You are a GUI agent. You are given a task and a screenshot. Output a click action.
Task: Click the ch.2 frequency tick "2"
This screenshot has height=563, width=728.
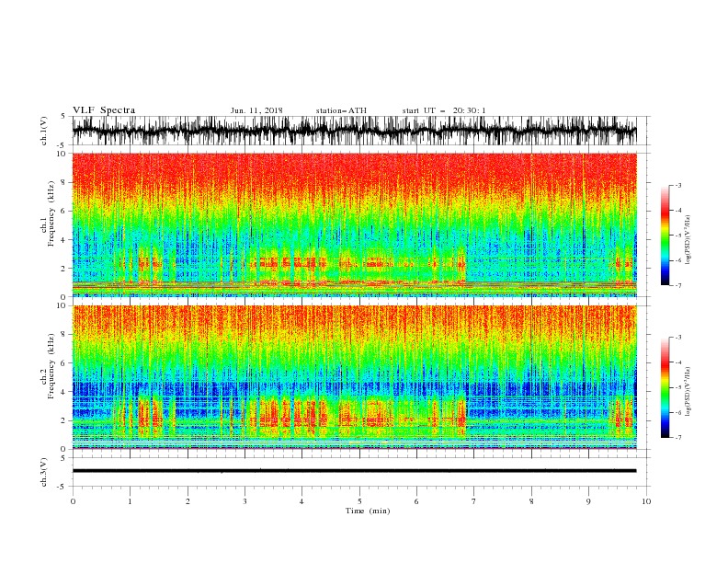(x=64, y=420)
